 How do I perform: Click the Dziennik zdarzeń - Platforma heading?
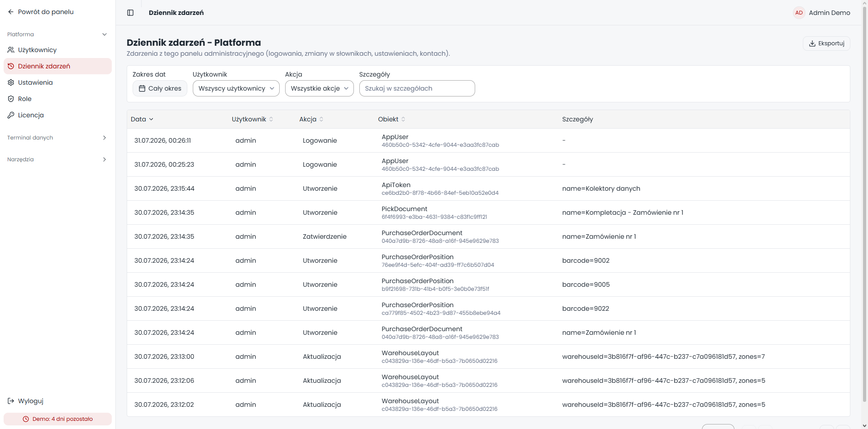pyautogui.click(x=194, y=43)
